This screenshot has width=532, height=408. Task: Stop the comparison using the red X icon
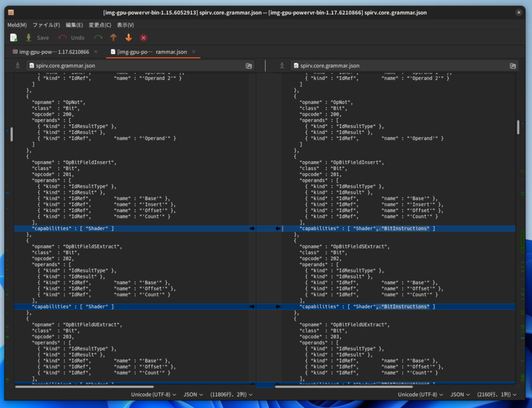(x=143, y=37)
